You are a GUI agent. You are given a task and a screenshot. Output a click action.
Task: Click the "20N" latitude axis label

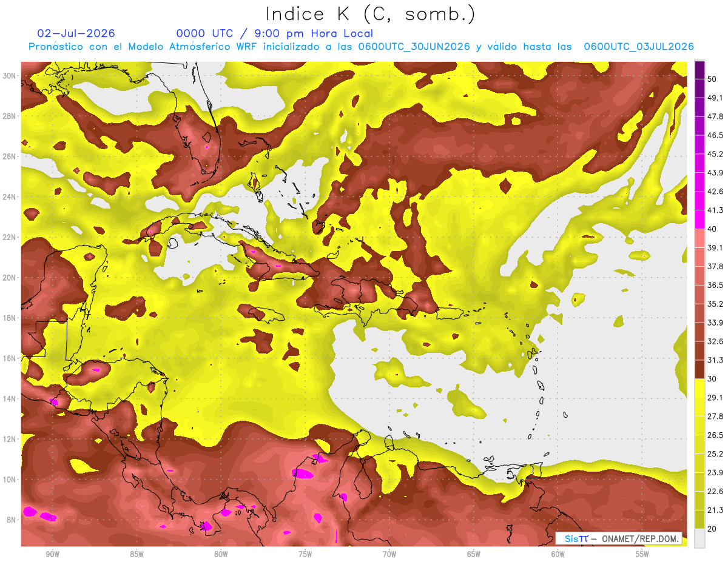click(x=9, y=278)
